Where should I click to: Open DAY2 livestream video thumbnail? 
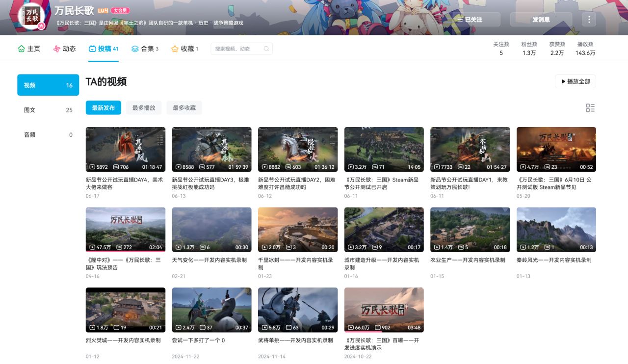pyautogui.click(x=298, y=149)
